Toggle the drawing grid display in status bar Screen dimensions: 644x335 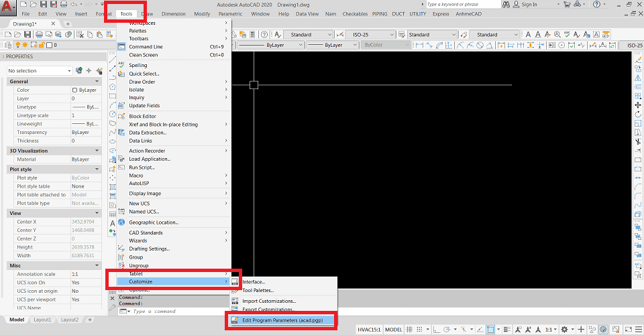click(x=409, y=329)
